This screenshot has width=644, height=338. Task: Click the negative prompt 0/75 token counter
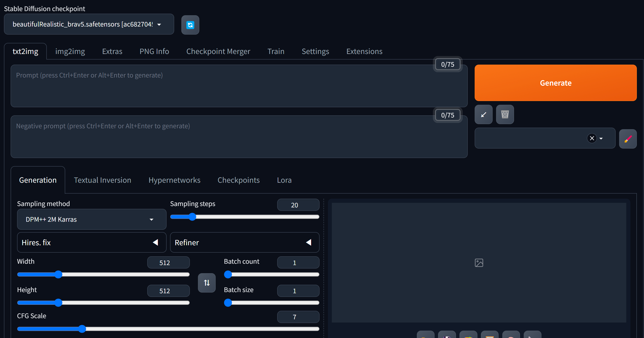tap(447, 115)
